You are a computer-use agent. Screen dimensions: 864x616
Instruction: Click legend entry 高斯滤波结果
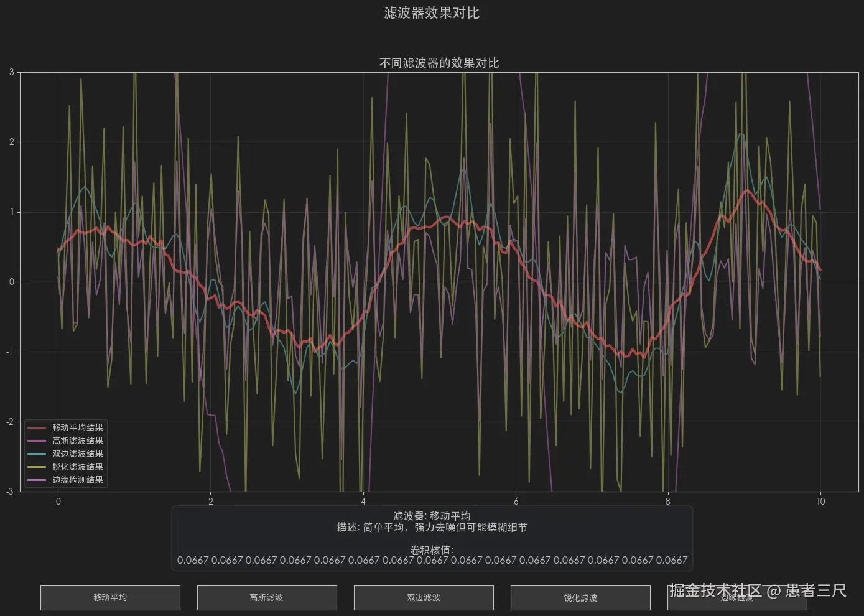pos(66,441)
